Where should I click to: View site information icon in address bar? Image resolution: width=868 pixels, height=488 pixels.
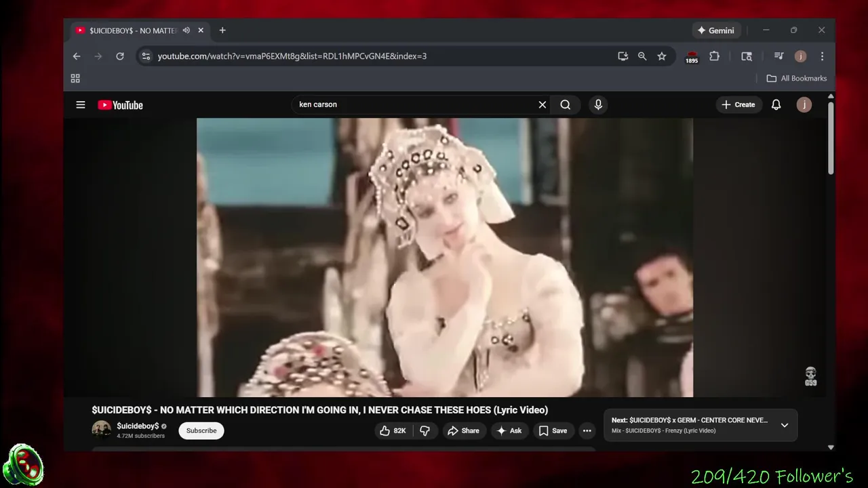[x=146, y=56]
